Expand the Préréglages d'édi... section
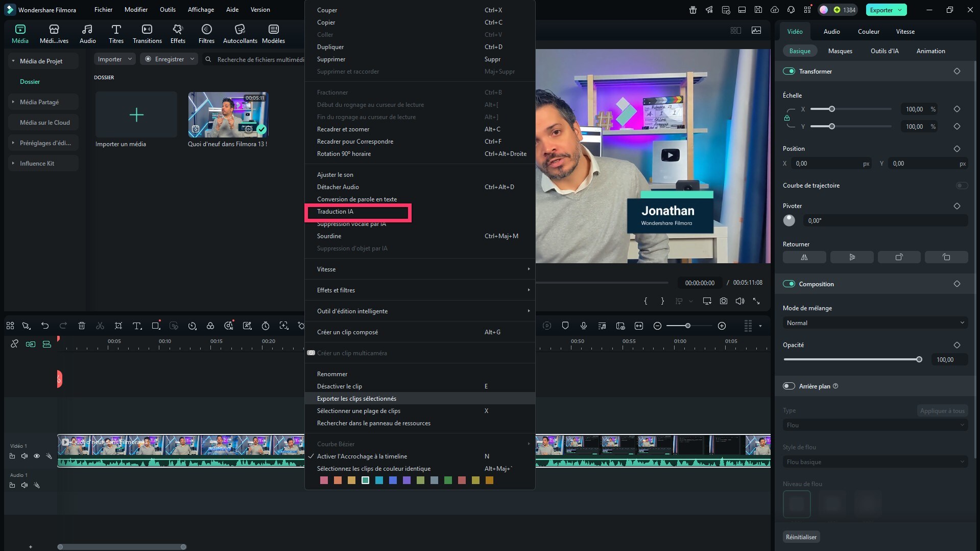980x551 pixels. pyautogui.click(x=13, y=143)
